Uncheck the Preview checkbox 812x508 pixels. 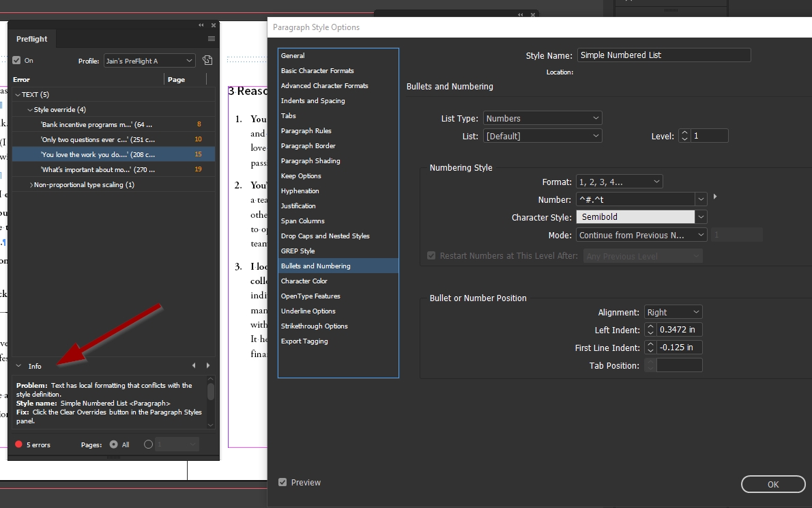click(x=282, y=482)
